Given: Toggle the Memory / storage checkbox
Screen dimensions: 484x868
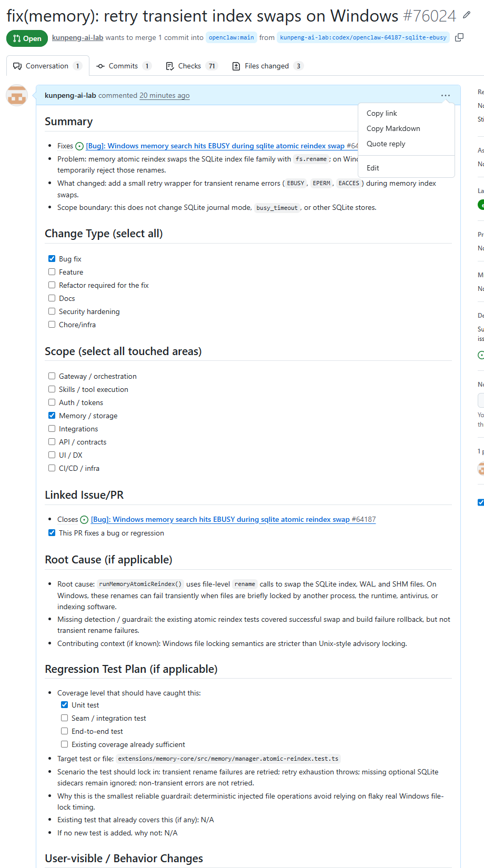Looking at the screenshot, I should pos(52,416).
